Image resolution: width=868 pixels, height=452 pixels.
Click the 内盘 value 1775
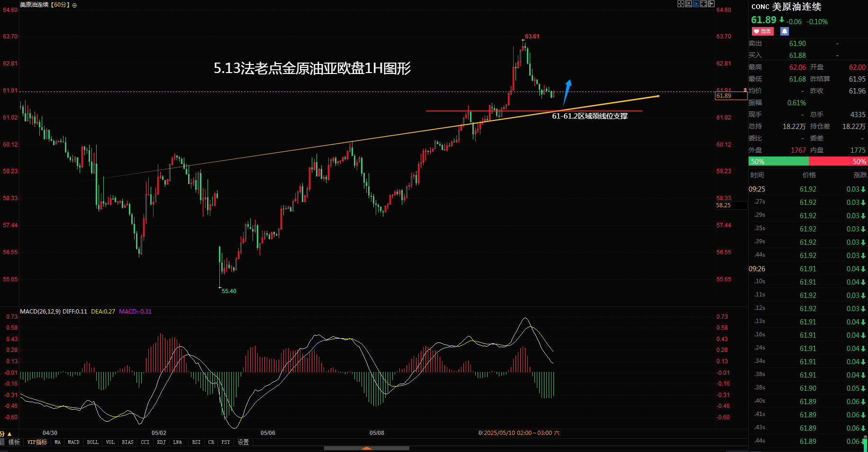[858, 150]
